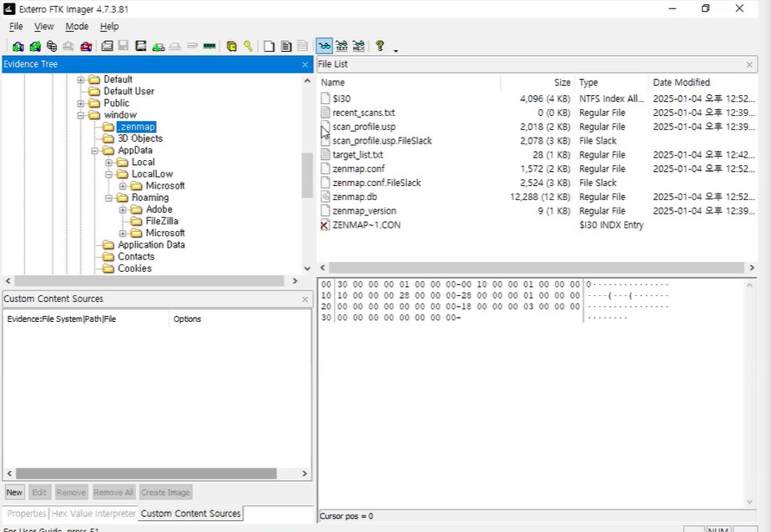Click the Add Evidence Item toolbar icon
The width and height of the screenshot is (771, 532).
pos(18,46)
